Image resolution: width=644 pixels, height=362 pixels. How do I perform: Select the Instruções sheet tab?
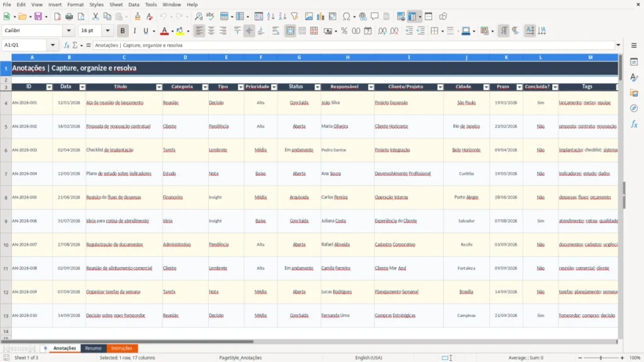pyautogui.click(x=121, y=348)
